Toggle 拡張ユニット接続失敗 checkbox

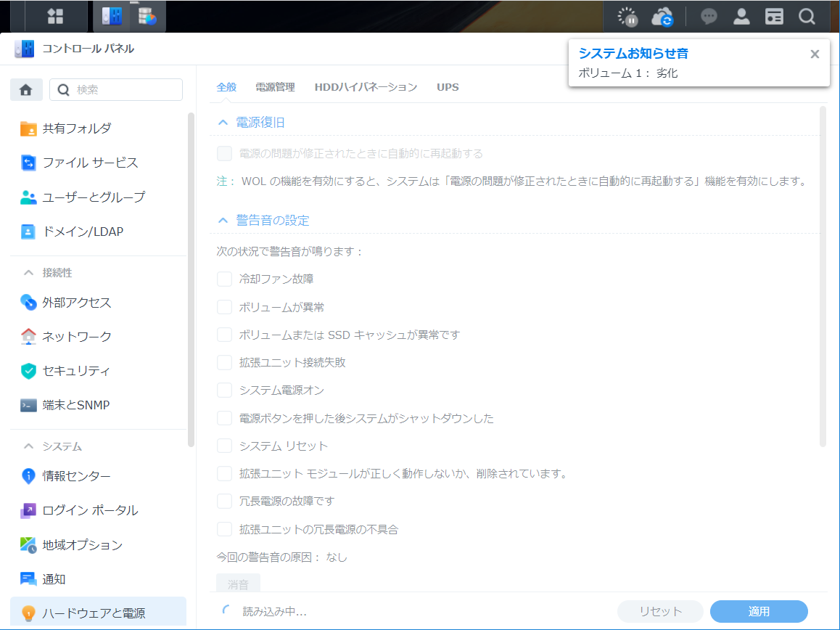point(224,362)
